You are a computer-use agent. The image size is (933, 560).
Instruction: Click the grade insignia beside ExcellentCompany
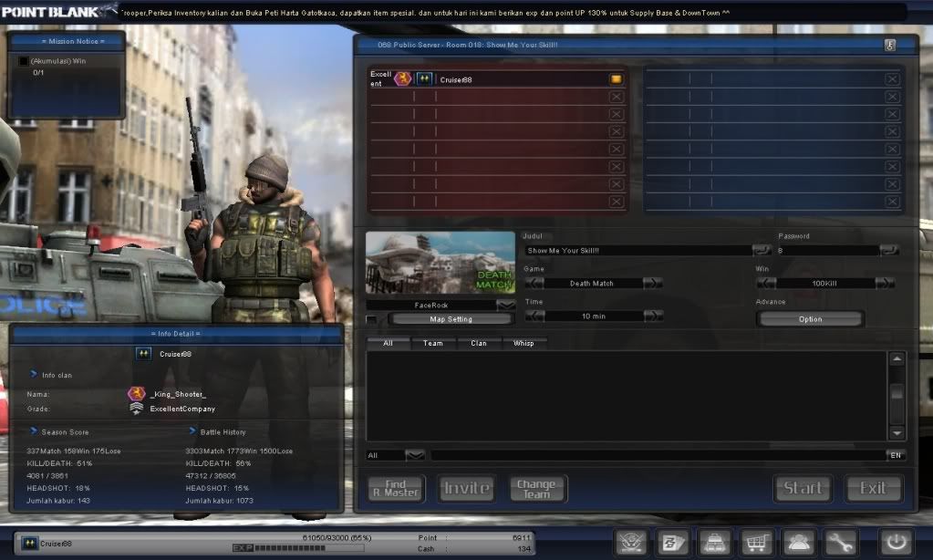pos(136,409)
